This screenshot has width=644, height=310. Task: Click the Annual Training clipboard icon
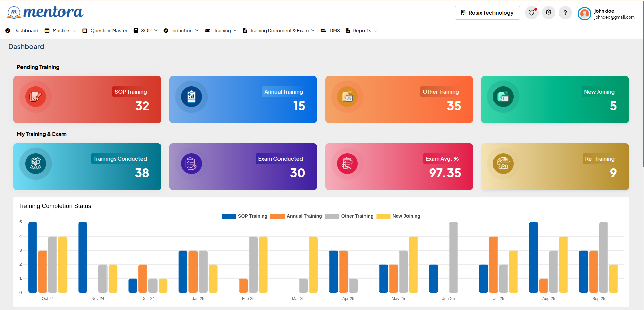[x=191, y=97]
